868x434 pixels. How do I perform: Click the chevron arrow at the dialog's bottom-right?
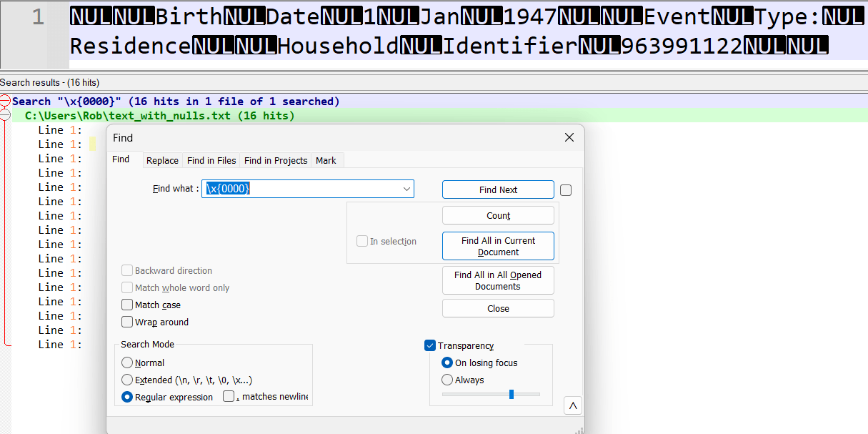pyautogui.click(x=572, y=405)
